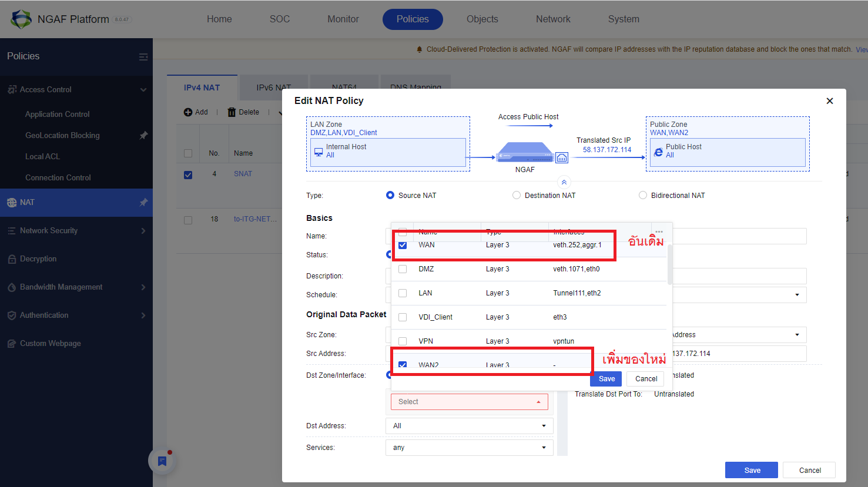Open the Network menu in the top bar
This screenshot has height=487, width=868.
point(552,19)
